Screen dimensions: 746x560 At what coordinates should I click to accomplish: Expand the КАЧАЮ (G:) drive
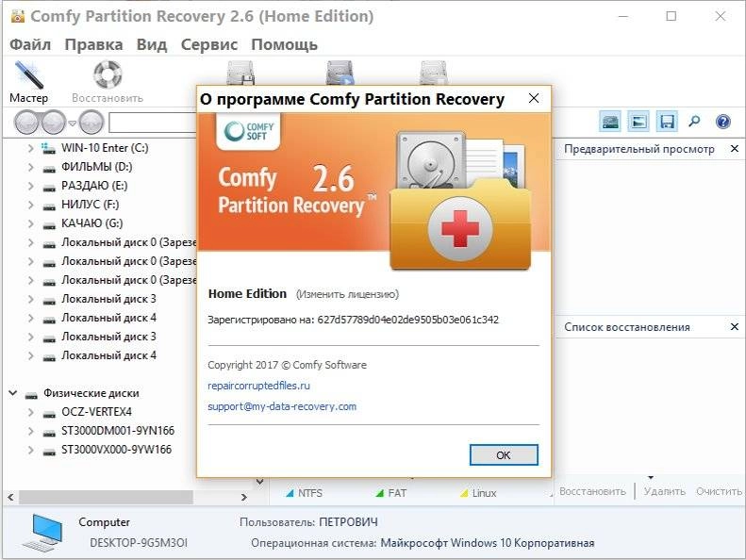pos(30,224)
